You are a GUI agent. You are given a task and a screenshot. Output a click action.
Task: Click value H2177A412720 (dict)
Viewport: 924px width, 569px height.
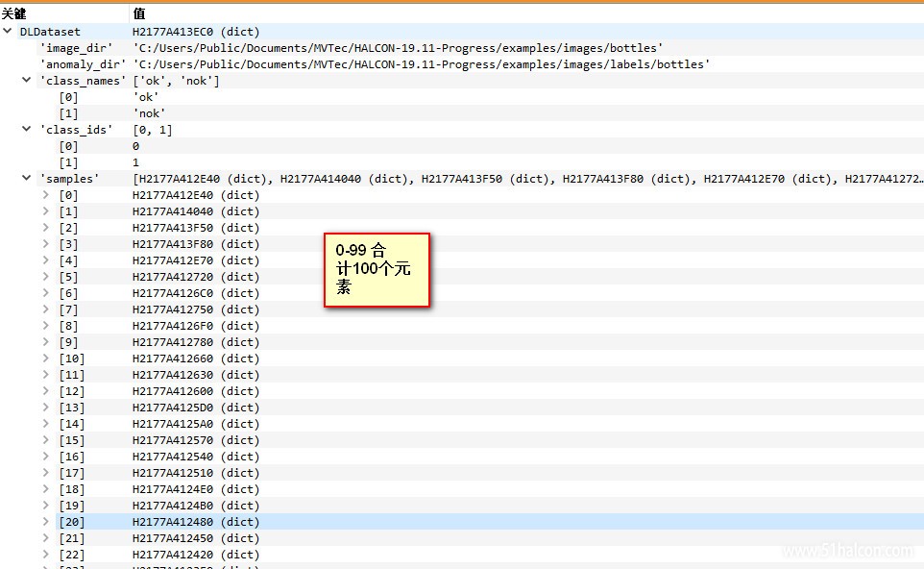click(196, 277)
